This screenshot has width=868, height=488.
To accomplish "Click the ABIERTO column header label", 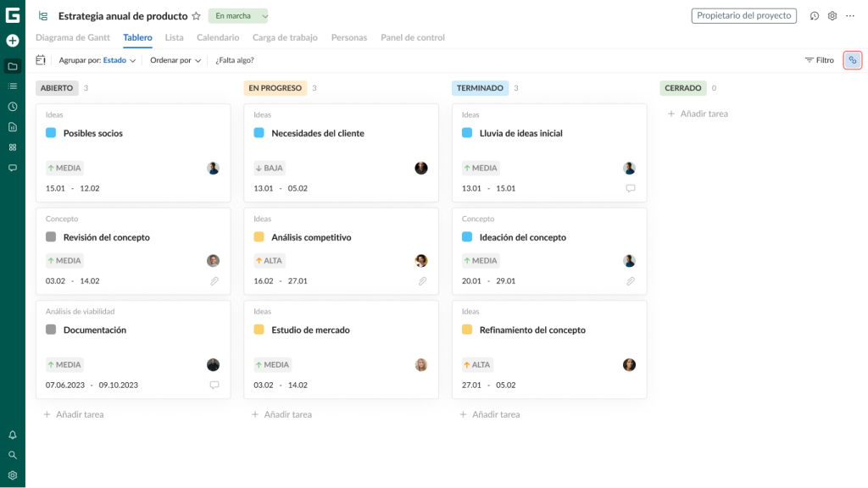I will (57, 88).
